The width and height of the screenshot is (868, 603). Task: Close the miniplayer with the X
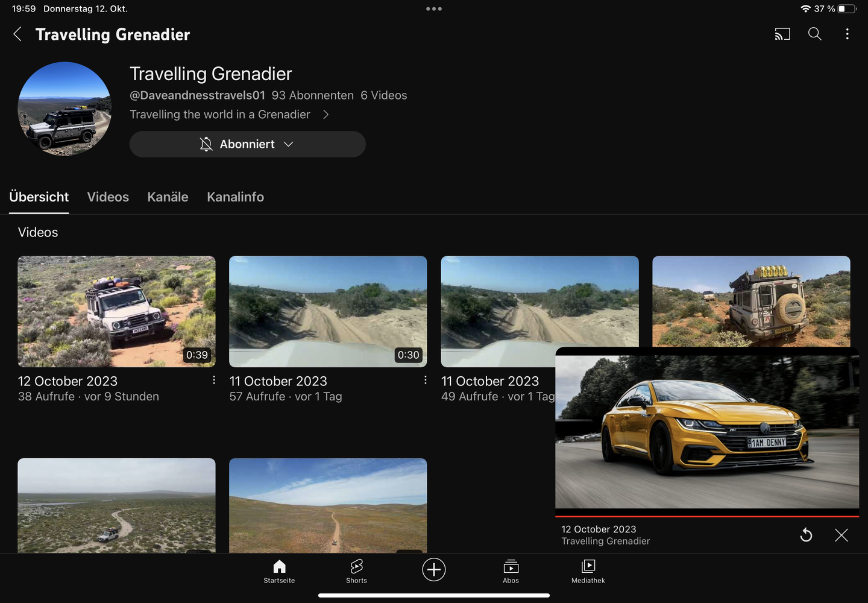[x=841, y=535]
